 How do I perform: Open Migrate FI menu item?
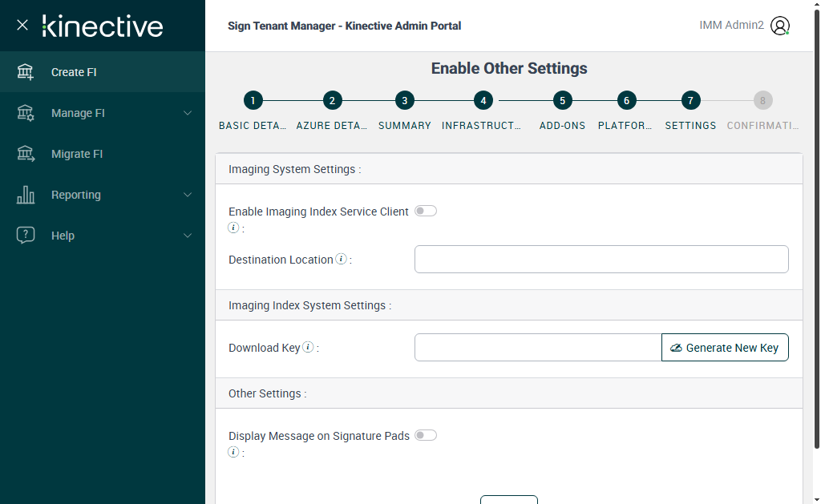tap(103, 153)
